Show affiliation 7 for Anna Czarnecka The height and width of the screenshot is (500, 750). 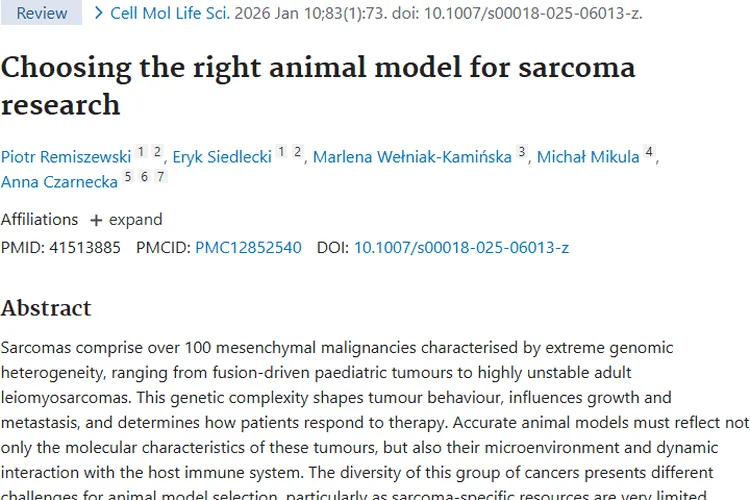click(x=160, y=177)
